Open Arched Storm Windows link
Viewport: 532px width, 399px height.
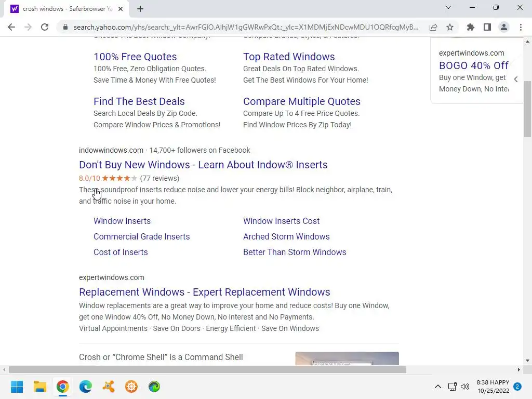point(286,237)
